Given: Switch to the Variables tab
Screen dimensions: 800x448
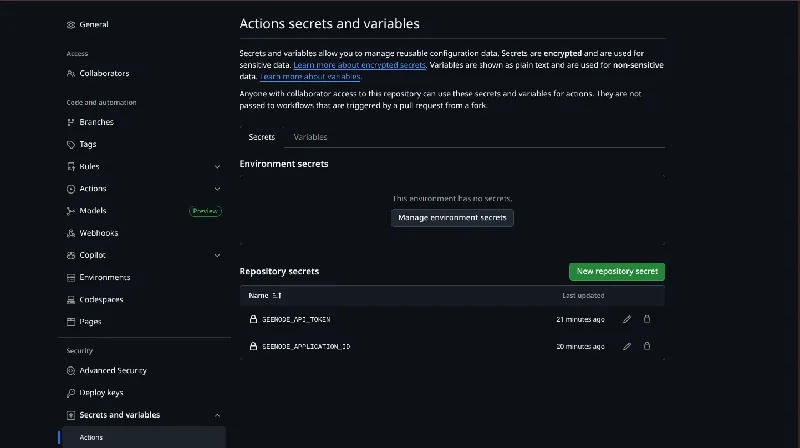Looking at the screenshot, I should click(310, 137).
